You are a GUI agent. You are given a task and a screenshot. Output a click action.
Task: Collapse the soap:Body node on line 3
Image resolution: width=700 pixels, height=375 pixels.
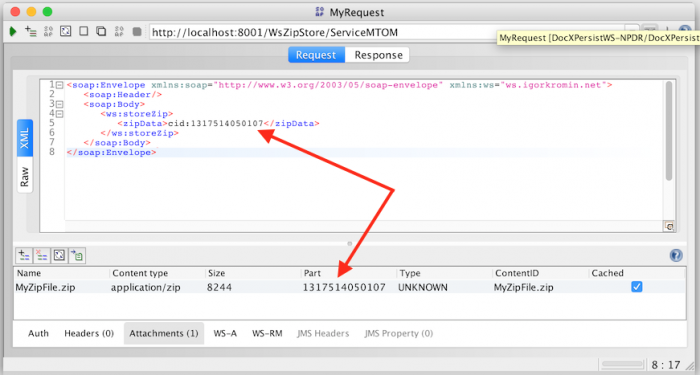tap(59, 104)
